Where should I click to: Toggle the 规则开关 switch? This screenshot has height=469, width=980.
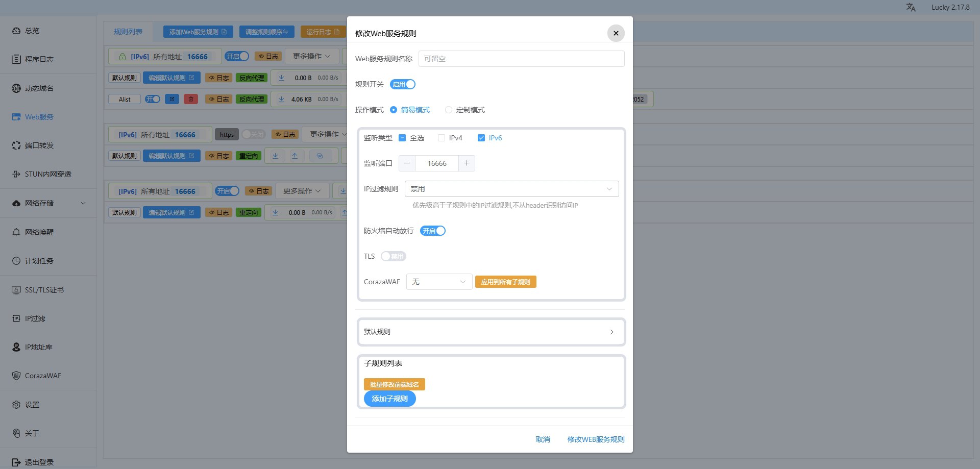(403, 84)
